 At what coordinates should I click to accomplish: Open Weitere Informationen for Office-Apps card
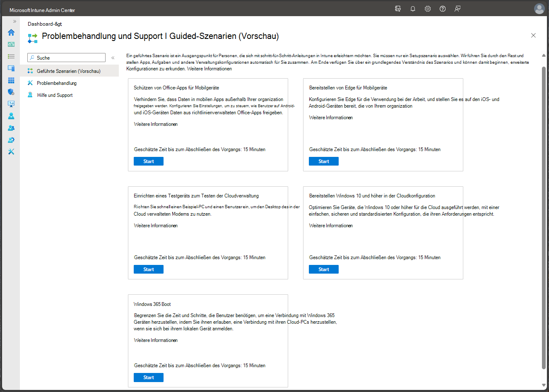coord(156,124)
